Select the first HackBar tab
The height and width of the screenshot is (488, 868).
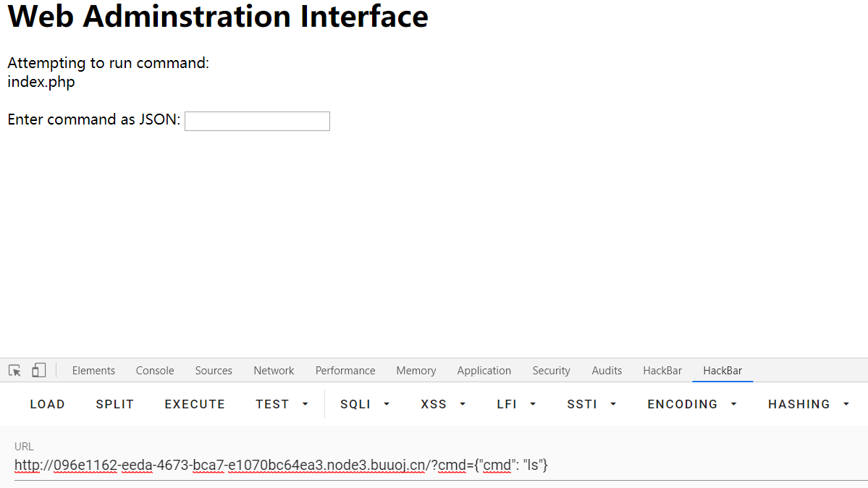click(x=662, y=371)
